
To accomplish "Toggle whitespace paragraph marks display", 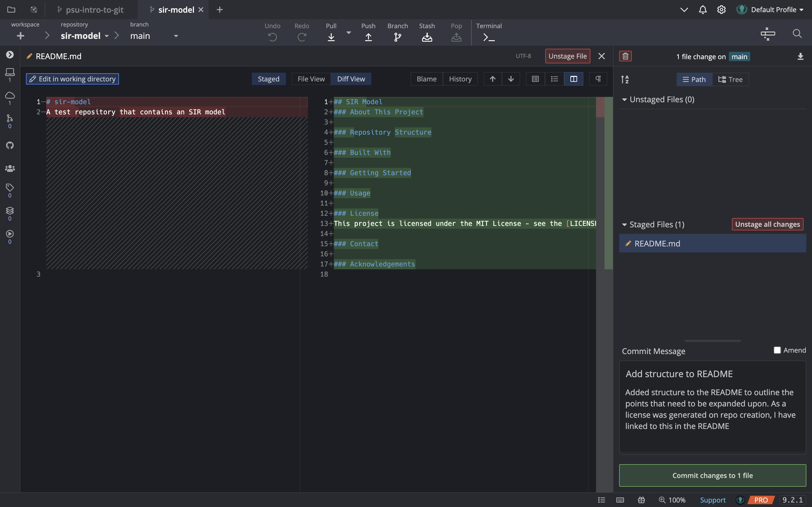I will pos(598,79).
